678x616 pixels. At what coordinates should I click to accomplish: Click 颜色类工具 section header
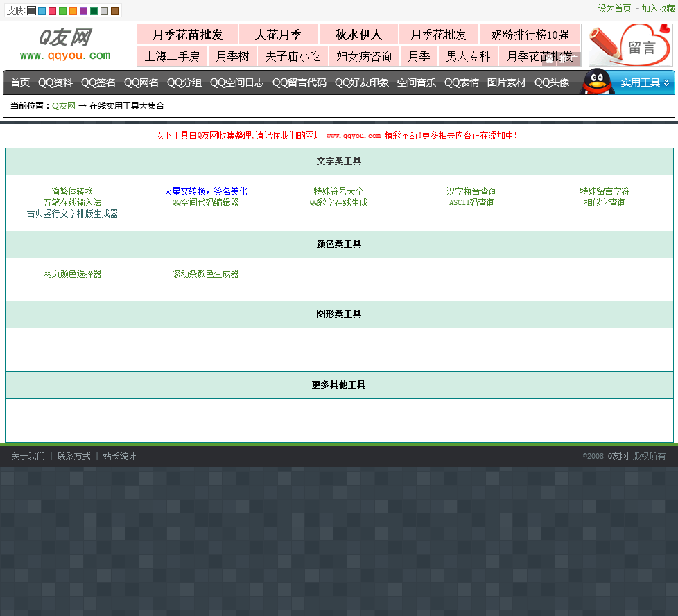point(339,245)
